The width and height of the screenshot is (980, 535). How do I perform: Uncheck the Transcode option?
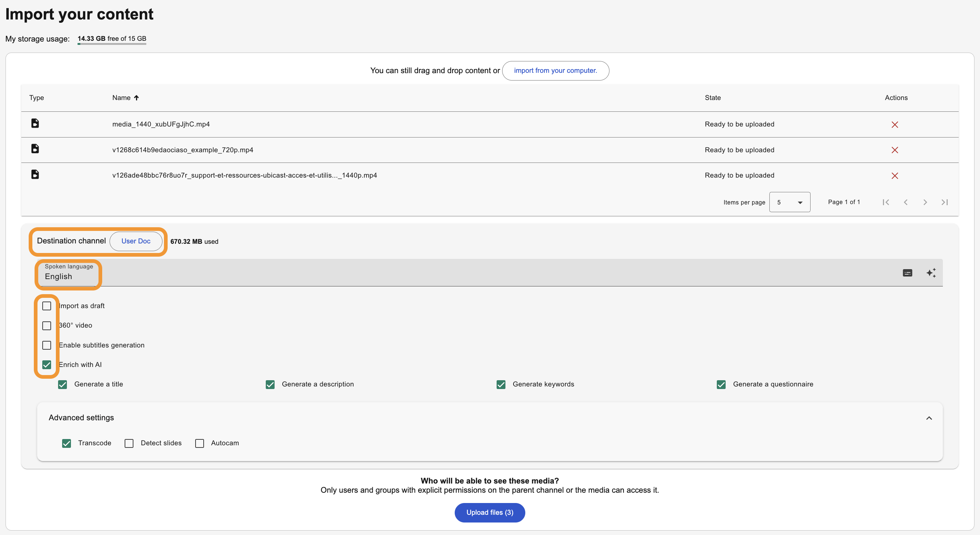(x=66, y=443)
